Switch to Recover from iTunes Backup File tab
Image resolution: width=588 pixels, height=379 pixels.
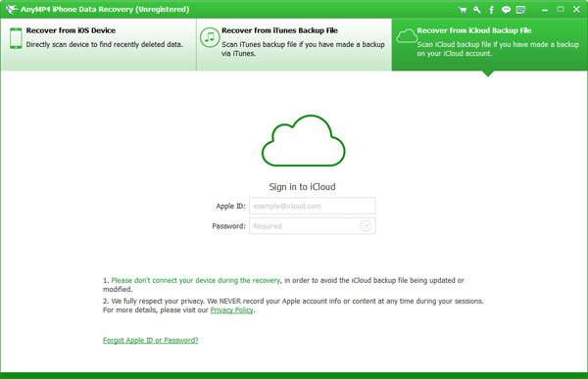(x=294, y=45)
